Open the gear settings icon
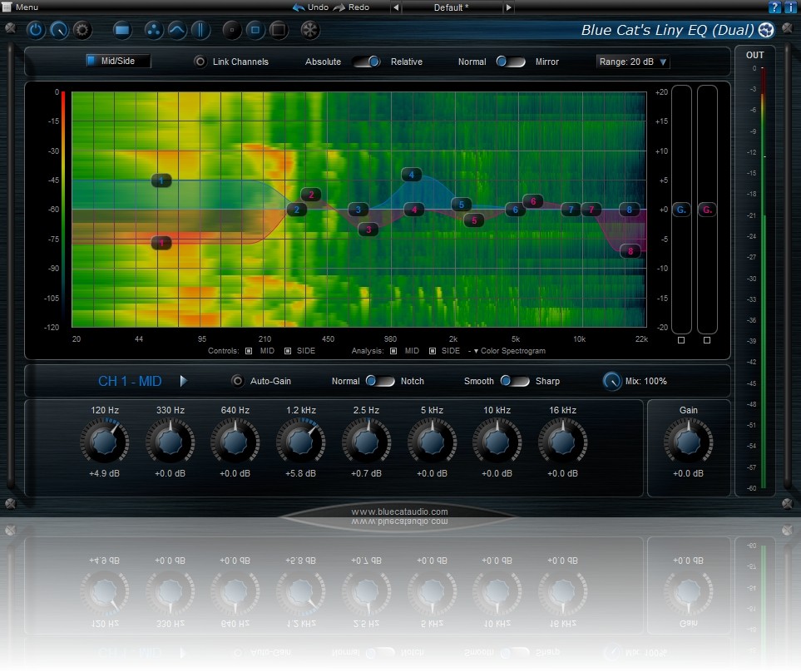 (x=82, y=30)
